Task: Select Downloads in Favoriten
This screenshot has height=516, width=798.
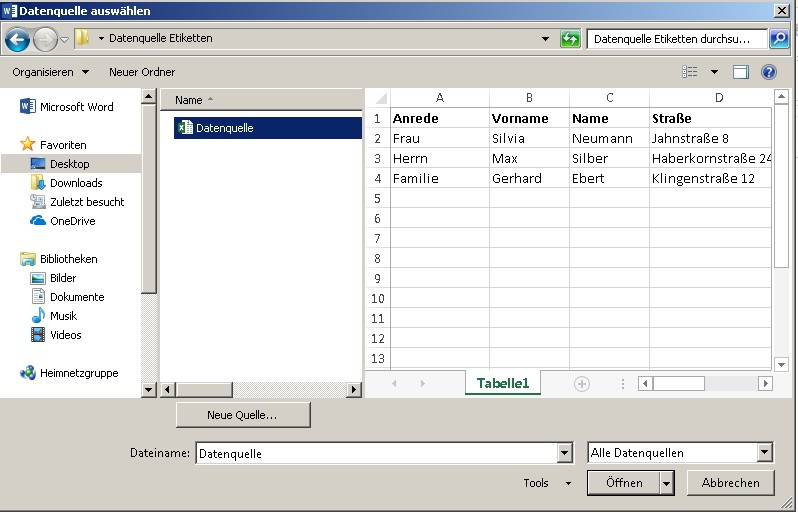Action: coord(76,183)
